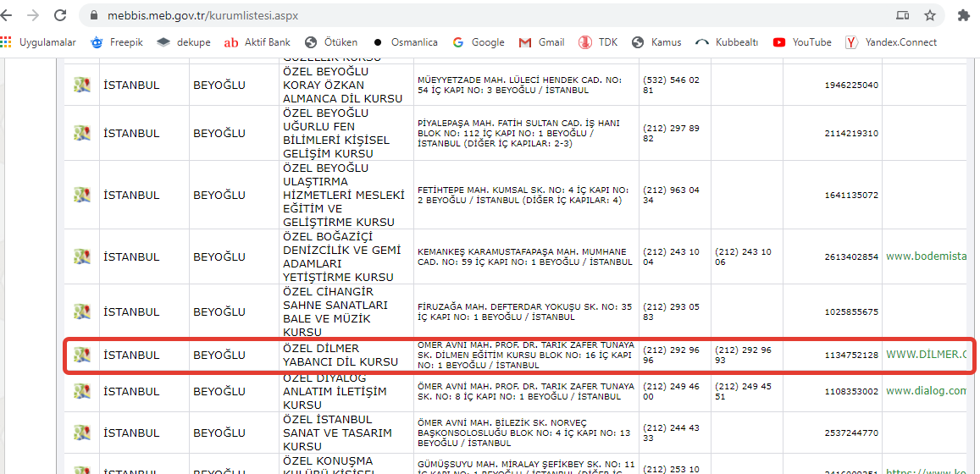The height and width of the screenshot is (474, 980).
Task: Click the padlock site security icon
Action: click(94, 15)
